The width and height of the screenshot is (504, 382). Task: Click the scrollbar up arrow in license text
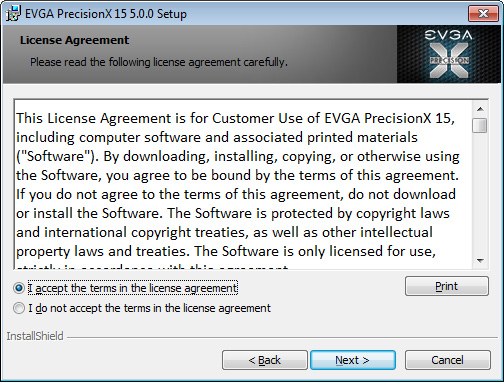click(x=480, y=109)
